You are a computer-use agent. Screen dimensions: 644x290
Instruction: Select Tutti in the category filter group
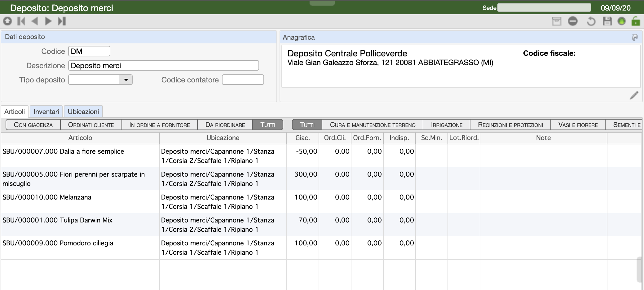coord(307,125)
